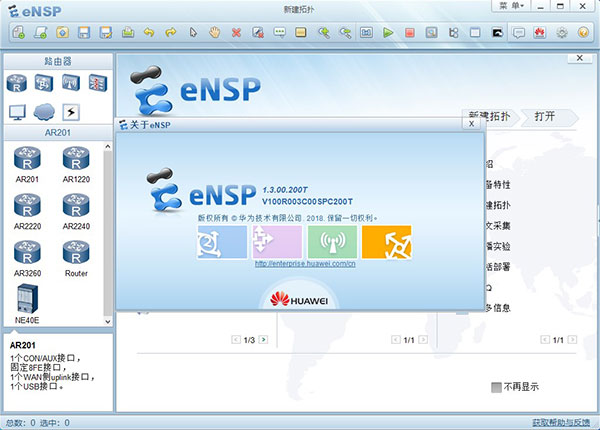Pick the generic Router device
Viewport: 600px width, 430px height.
(x=76, y=259)
